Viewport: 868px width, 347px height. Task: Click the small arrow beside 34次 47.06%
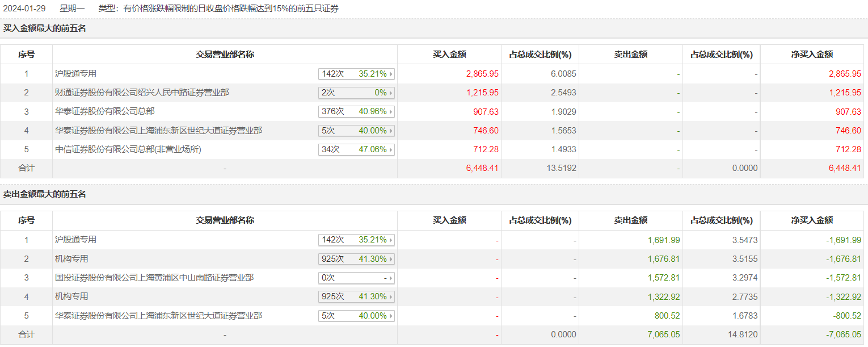tap(391, 150)
